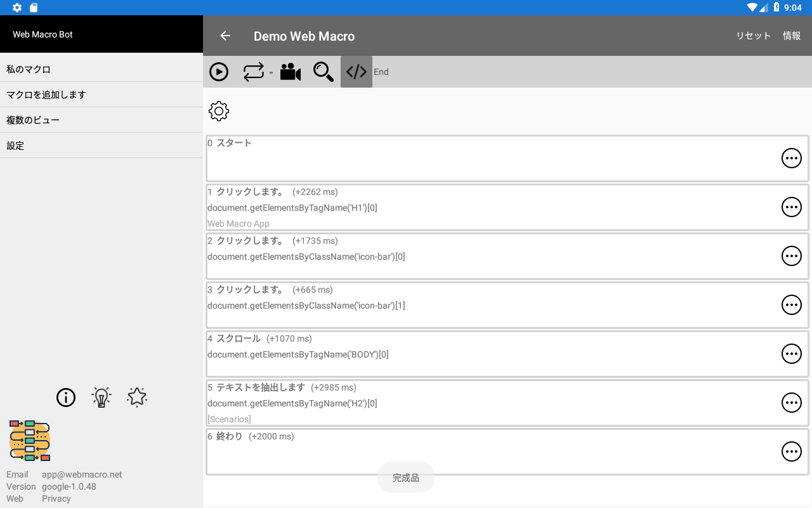Open options menu for step 2 icon-bar[0]
812x508 pixels.
pos(792,256)
